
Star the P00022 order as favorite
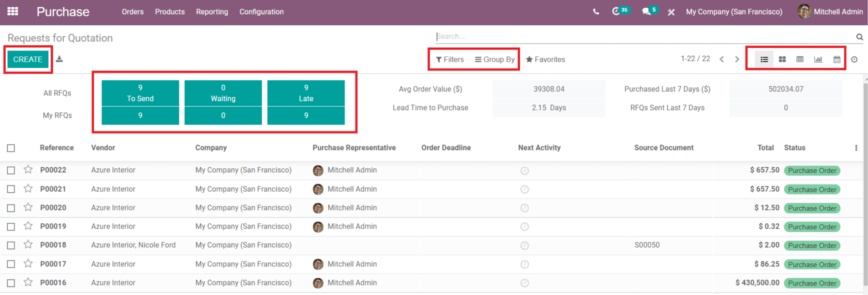(28, 170)
